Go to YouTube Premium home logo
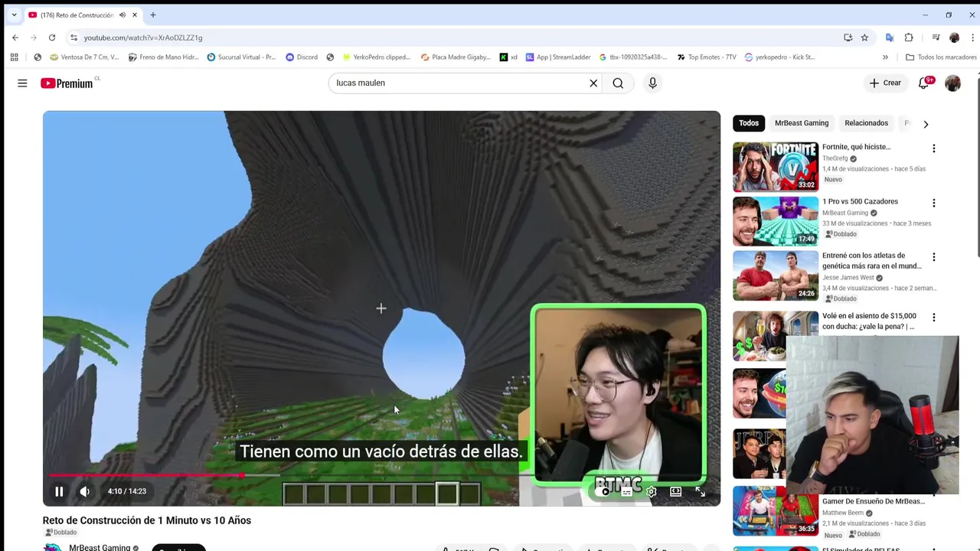980x551 pixels. [x=67, y=83]
